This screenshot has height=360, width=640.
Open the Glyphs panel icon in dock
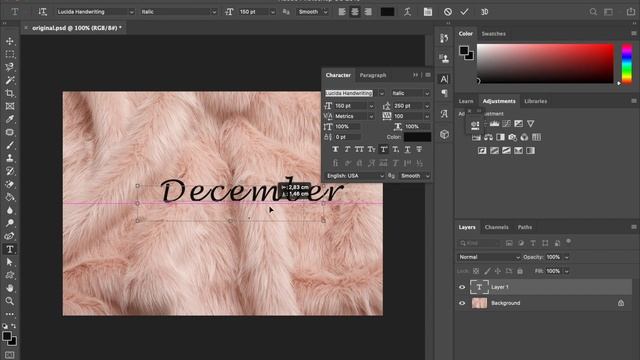coord(444,113)
